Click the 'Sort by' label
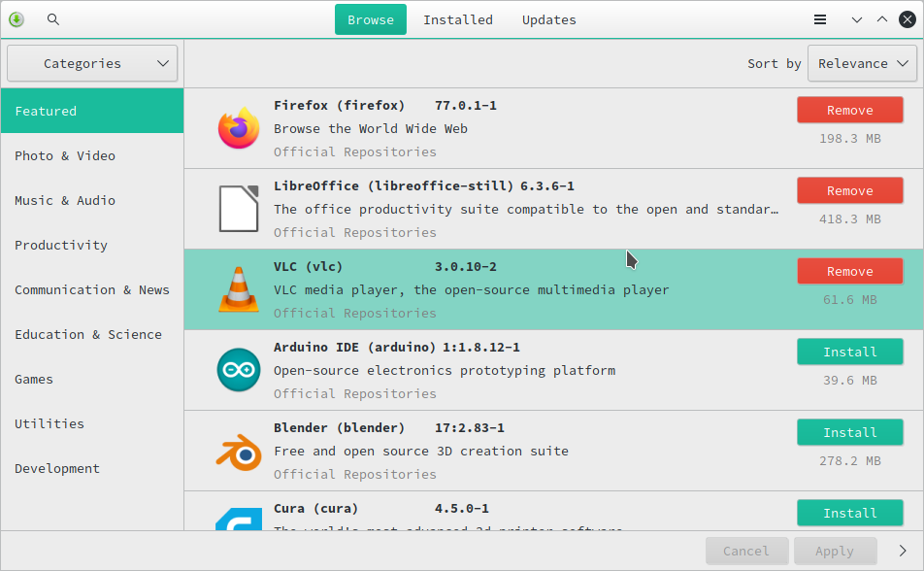Screen dimensions: 924x571 tap(775, 64)
